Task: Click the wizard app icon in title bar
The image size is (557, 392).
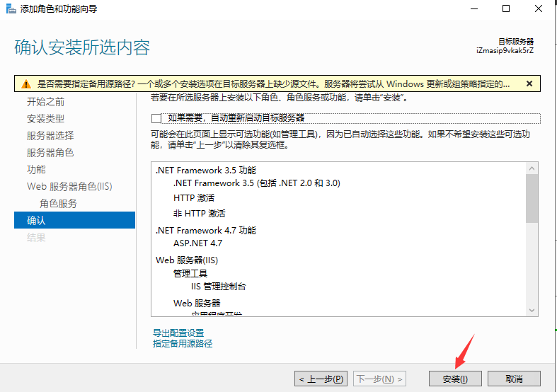Action: 11,9
